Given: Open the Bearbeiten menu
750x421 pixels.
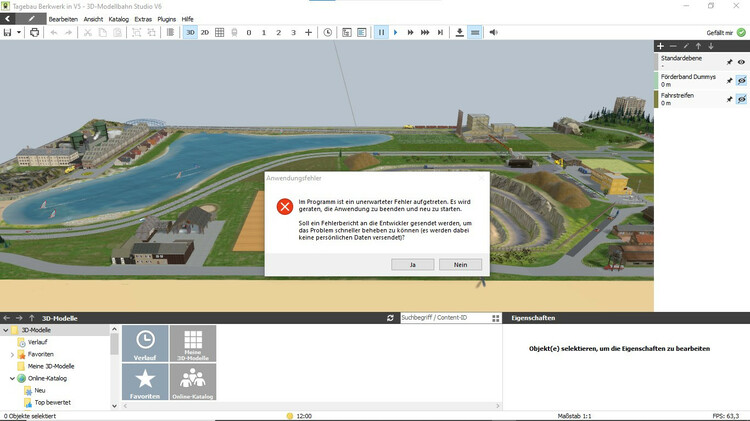Looking at the screenshot, I should [63, 19].
